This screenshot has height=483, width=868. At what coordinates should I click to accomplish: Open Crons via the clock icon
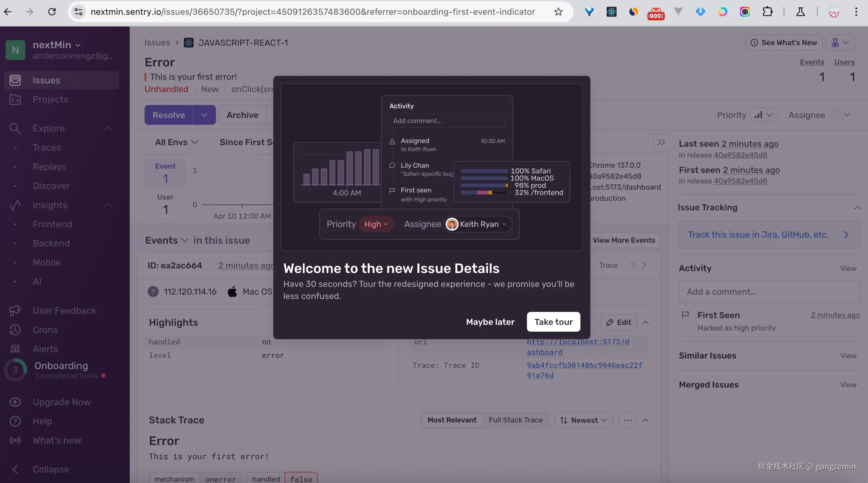[x=15, y=330]
